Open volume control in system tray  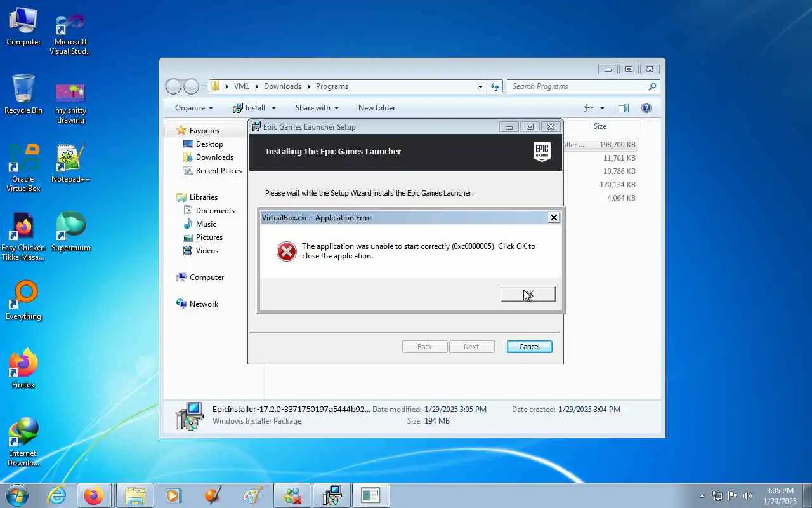point(747,496)
